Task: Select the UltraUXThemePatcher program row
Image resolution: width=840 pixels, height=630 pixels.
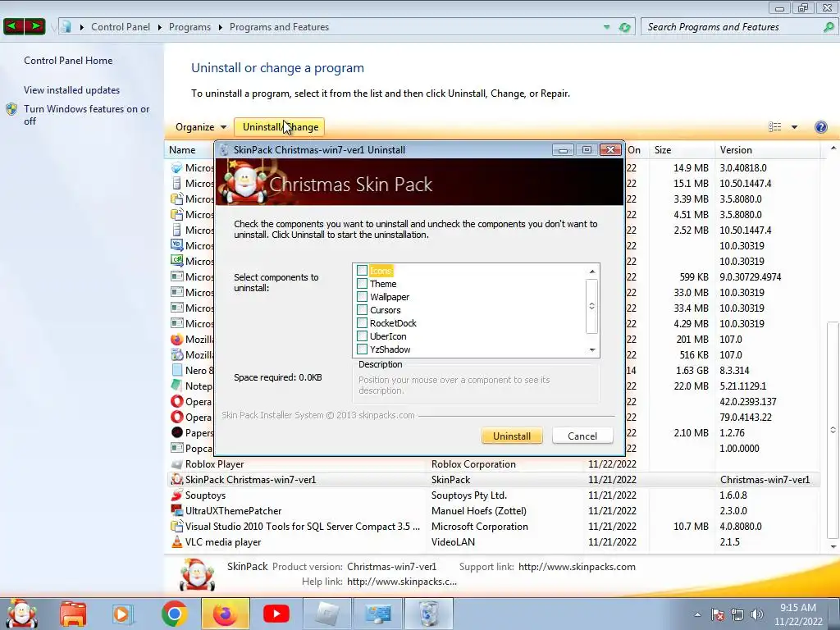Action: 493,510
